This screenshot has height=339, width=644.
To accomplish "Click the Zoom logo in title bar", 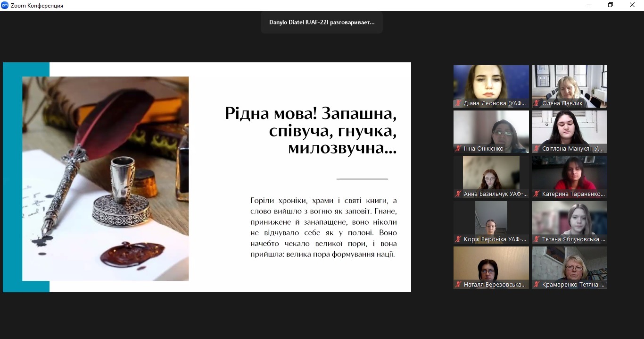I will (5, 5).
